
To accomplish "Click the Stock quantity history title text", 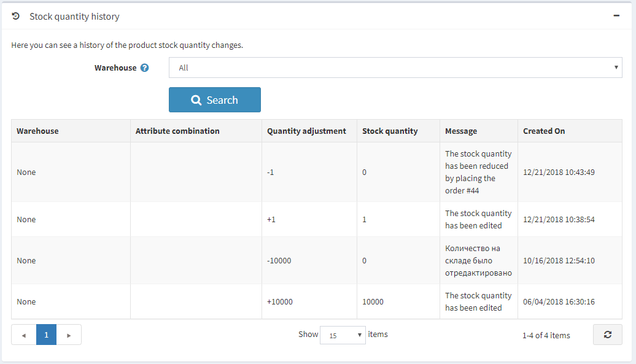I will (x=74, y=17).
